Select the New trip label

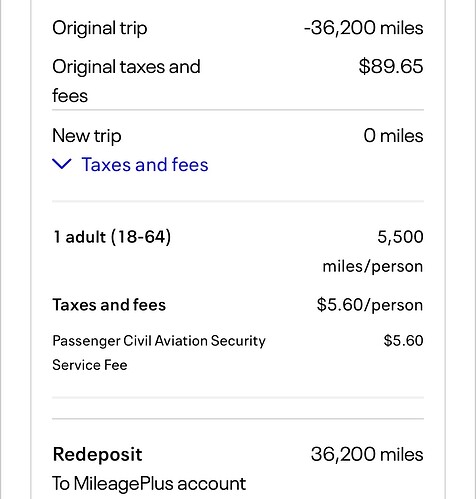tap(87, 136)
